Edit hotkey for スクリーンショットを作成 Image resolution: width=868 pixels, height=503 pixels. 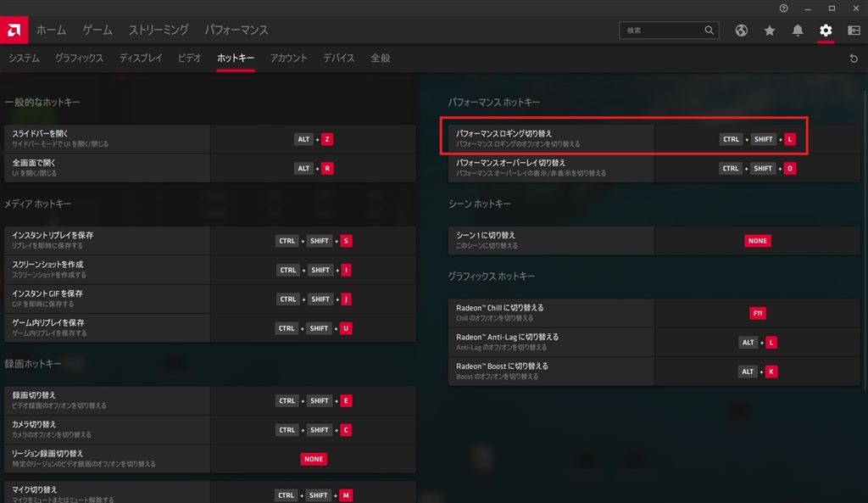314,270
